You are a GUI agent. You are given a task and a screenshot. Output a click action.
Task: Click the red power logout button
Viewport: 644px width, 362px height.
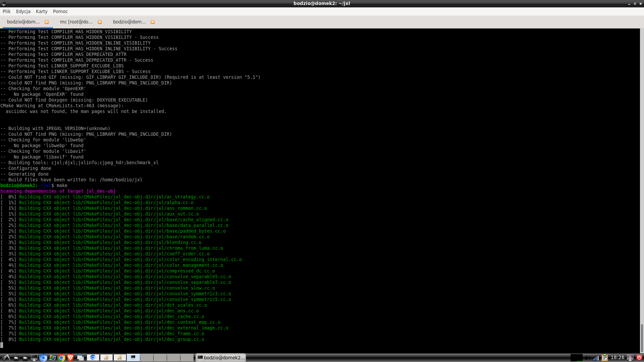coord(639,358)
